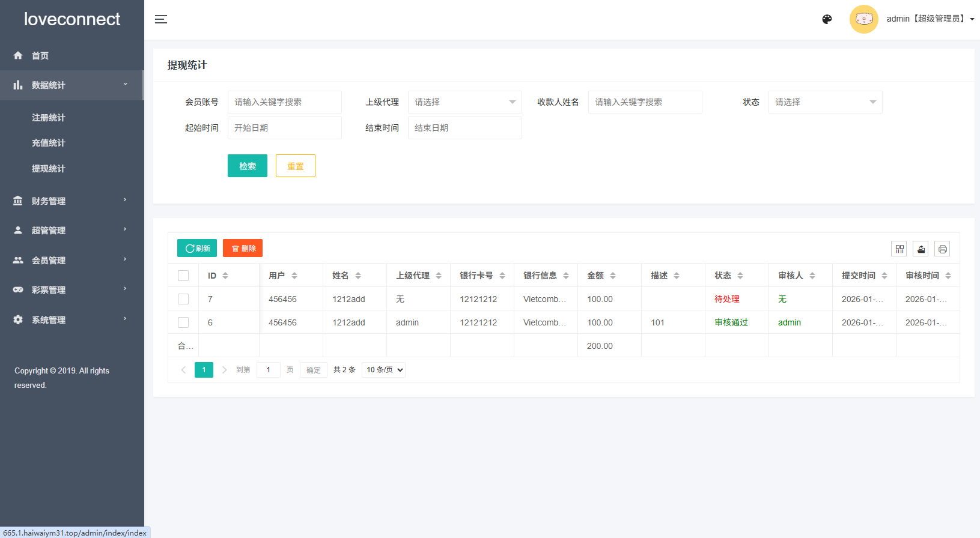
Task: Sort table by 金额 column arrows
Action: (613, 276)
